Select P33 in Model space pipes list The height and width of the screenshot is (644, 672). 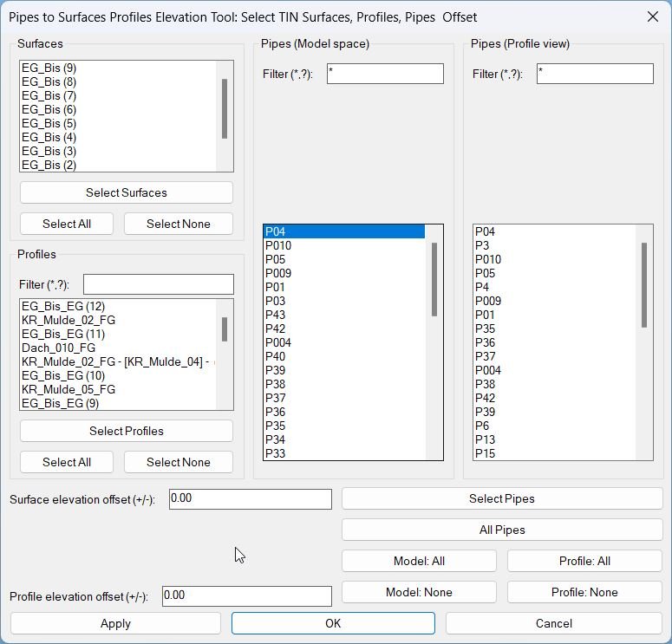[x=344, y=453]
